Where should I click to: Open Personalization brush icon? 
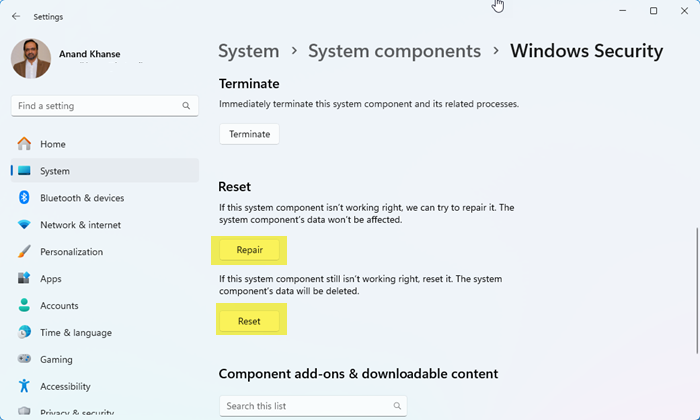pyautogui.click(x=24, y=252)
